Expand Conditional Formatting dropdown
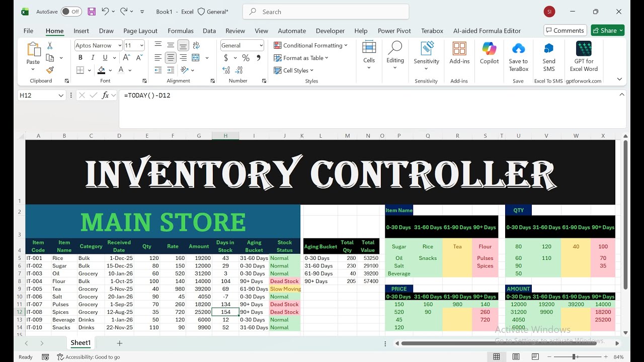644x362 pixels. pyautogui.click(x=346, y=45)
